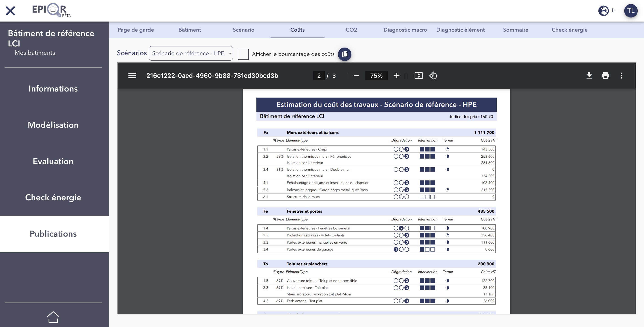The width and height of the screenshot is (644, 327).
Task: Click the Balcons et loggias row
Action: pyautogui.click(x=376, y=190)
